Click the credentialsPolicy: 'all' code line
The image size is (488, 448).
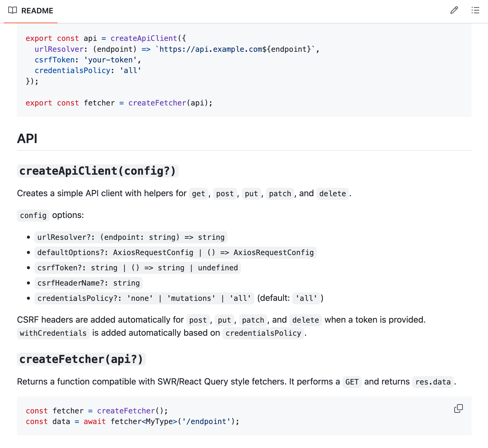click(x=88, y=71)
